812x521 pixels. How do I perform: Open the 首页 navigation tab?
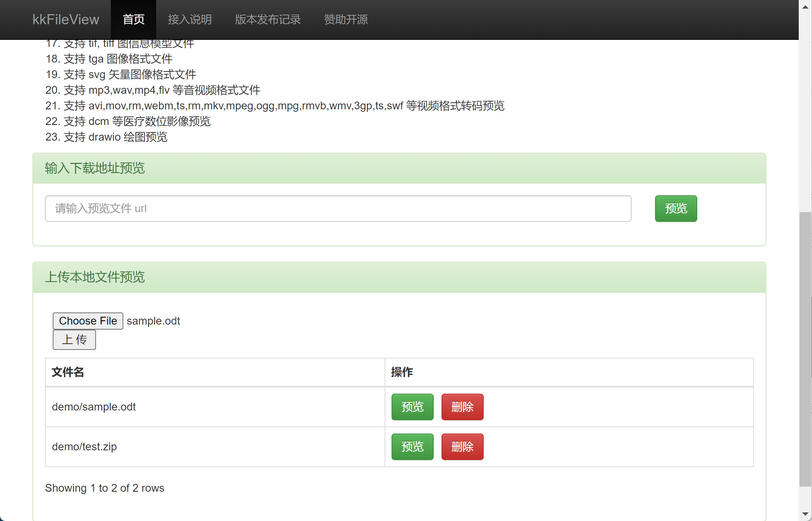click(x=134, y=20)
